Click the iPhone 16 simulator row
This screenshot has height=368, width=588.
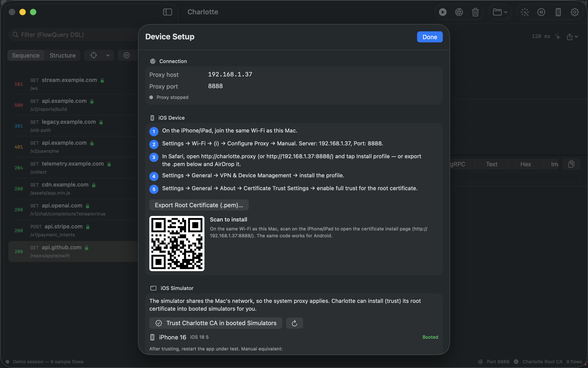pyautogui.click(x=294, y=337)
